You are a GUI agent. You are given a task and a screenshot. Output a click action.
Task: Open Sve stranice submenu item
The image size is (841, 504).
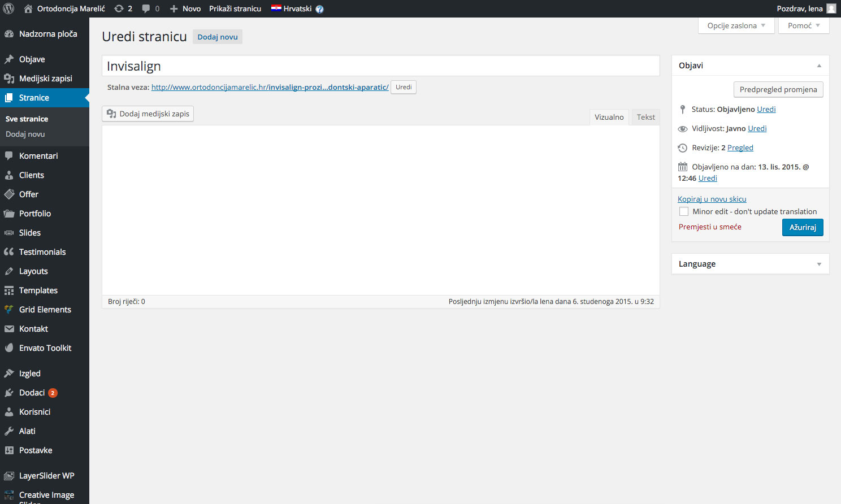27,119
